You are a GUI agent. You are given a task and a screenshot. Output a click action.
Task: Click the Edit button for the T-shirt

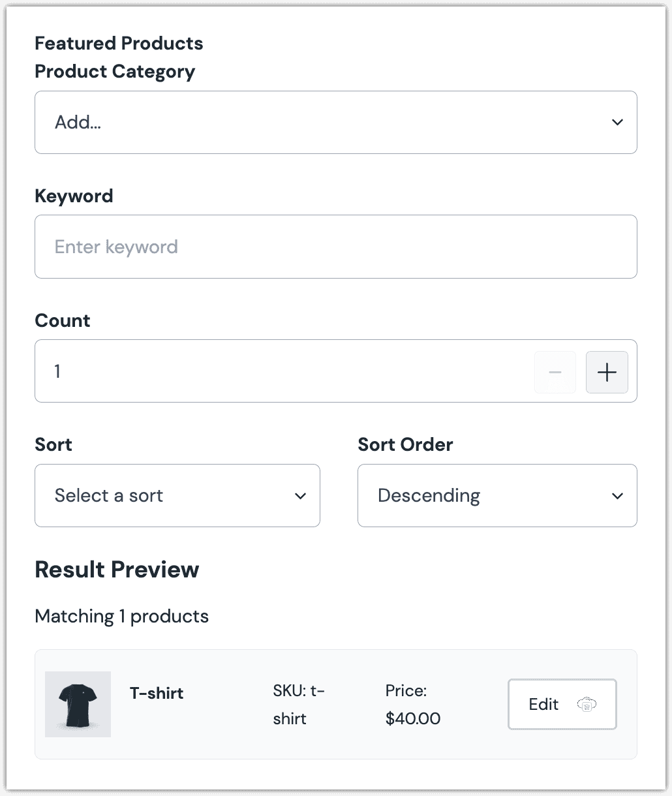click(x=562, y=705)
